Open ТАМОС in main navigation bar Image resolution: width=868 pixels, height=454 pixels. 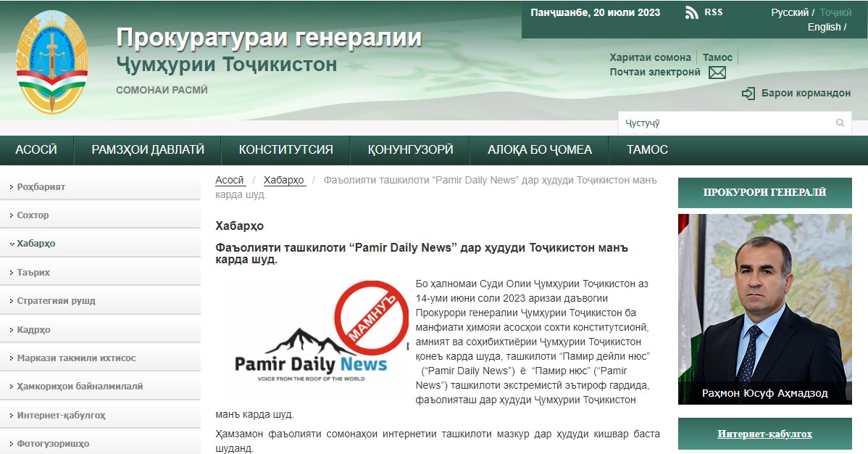click(647, 149)
